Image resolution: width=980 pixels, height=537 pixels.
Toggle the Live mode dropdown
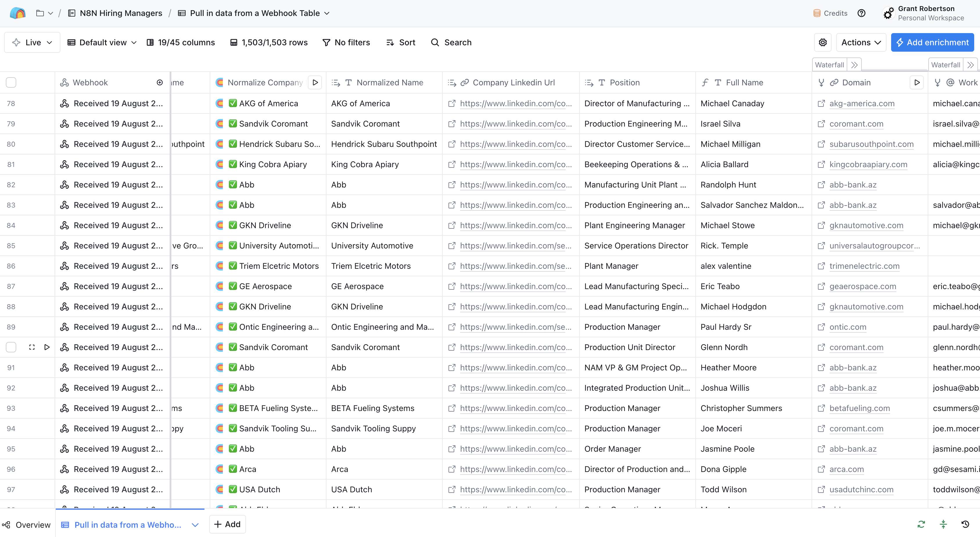[32, 42]
